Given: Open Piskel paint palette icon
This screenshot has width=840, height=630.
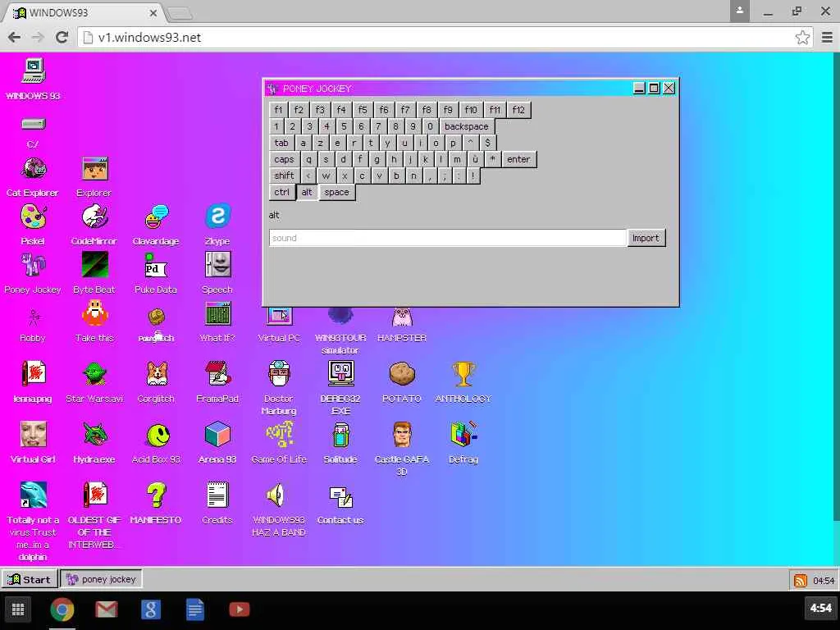Looking at the screenshot, I should [33, 217].
